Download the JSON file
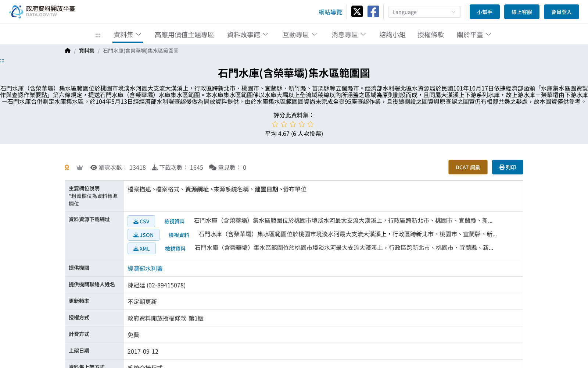Image resolution: width=588 pixels, height=368 pixels. pyautogui.click(x=143, y=235)
